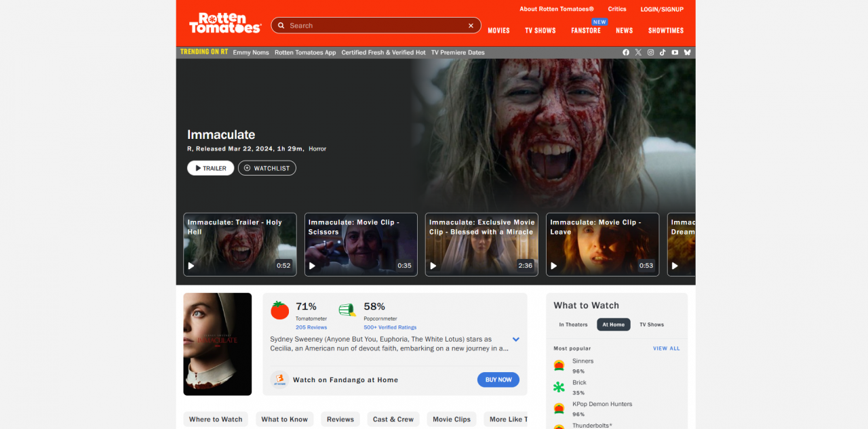Open KPop Demon Hunters title
The height and width of the screenshot is (429, 868).
(602, 404)
